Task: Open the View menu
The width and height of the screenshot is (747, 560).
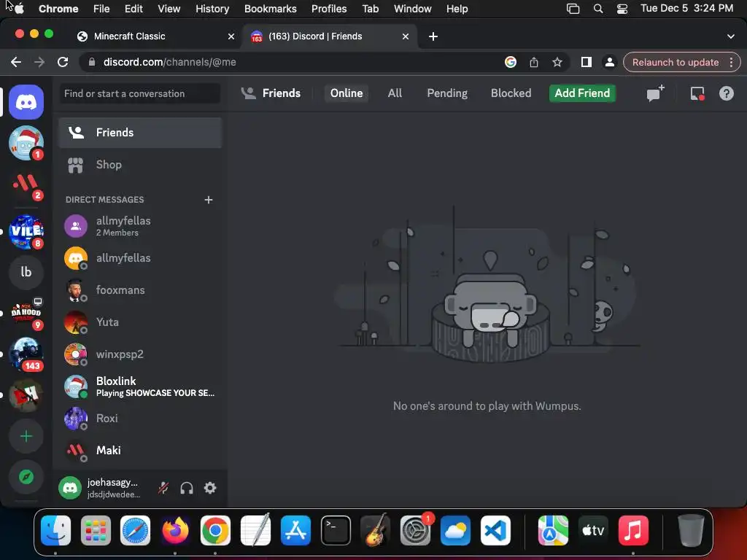Action: coord(169,9)
